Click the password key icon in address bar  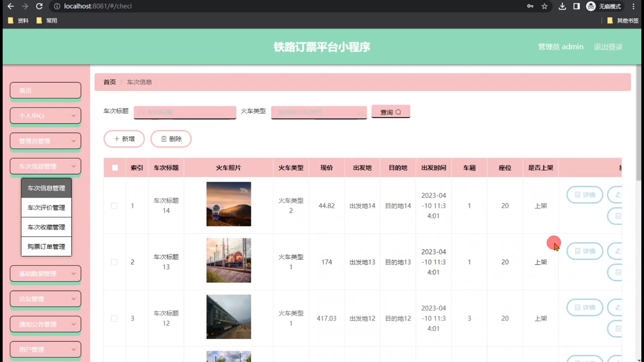[530, 6]
